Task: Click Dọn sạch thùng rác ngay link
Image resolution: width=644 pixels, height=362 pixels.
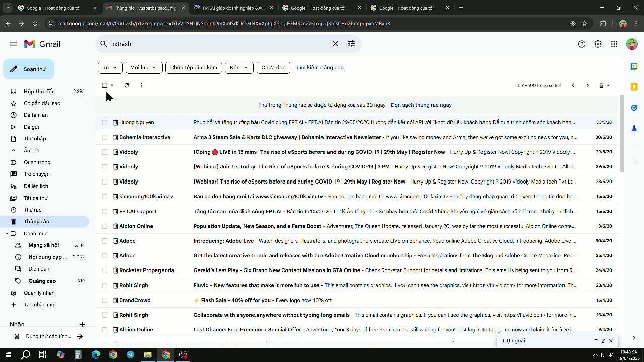Action: (x=421, y=105)
